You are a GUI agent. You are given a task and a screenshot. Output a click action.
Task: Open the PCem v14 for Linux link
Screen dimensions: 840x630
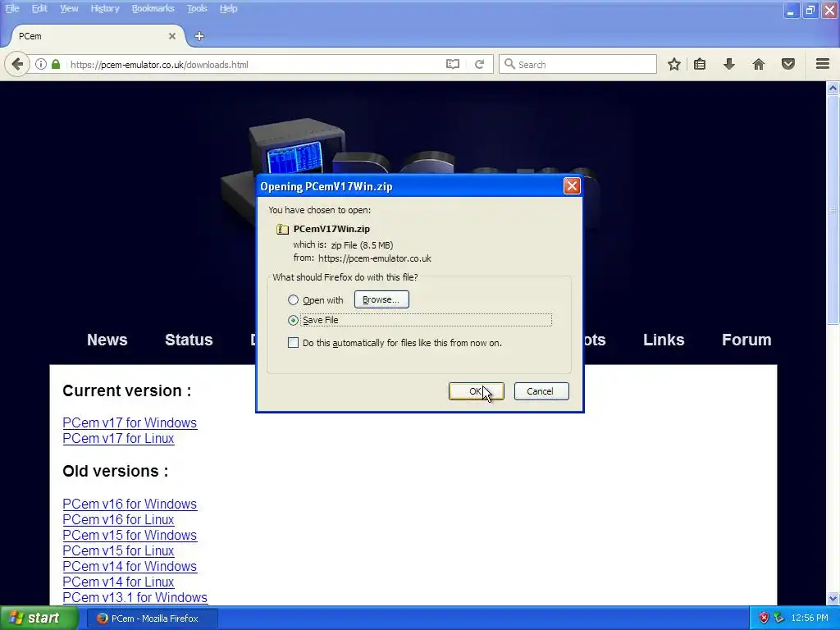pyautogui.click(x=118, y=582)
